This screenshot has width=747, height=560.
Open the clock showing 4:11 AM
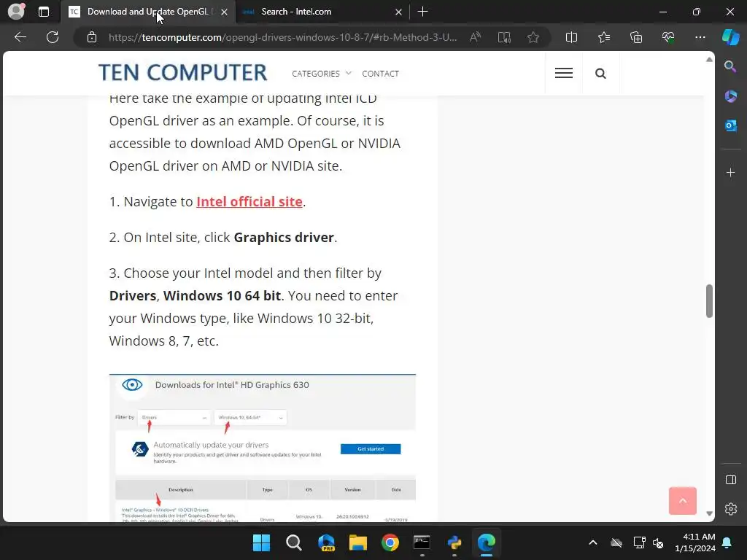pyautogui.click(x=695, y=542)
